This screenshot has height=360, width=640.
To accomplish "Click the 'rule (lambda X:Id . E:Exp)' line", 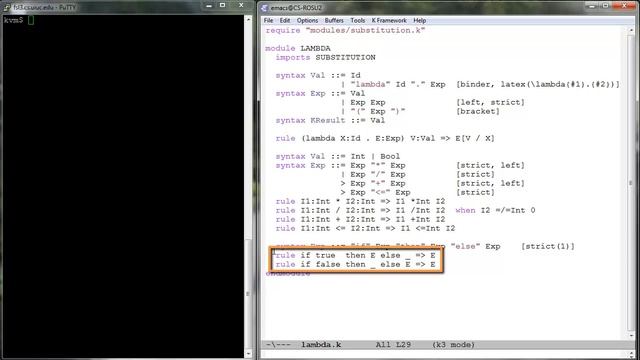I will (385, 138).
